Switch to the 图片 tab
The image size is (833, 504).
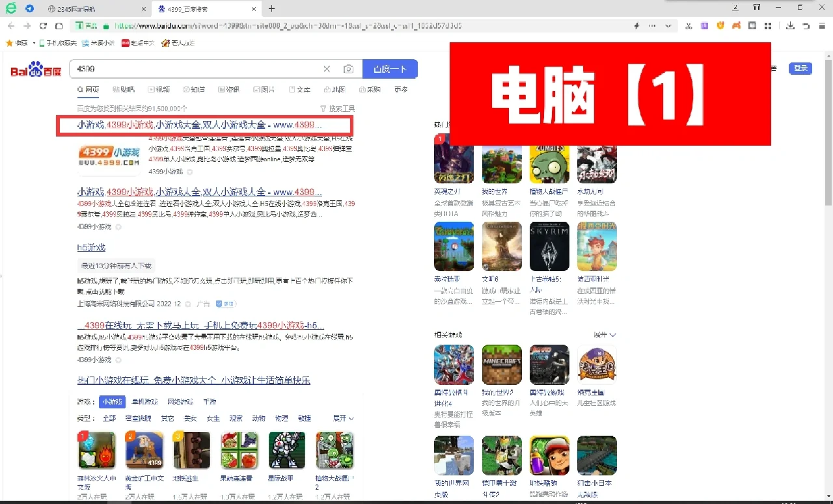pos(264,90)
